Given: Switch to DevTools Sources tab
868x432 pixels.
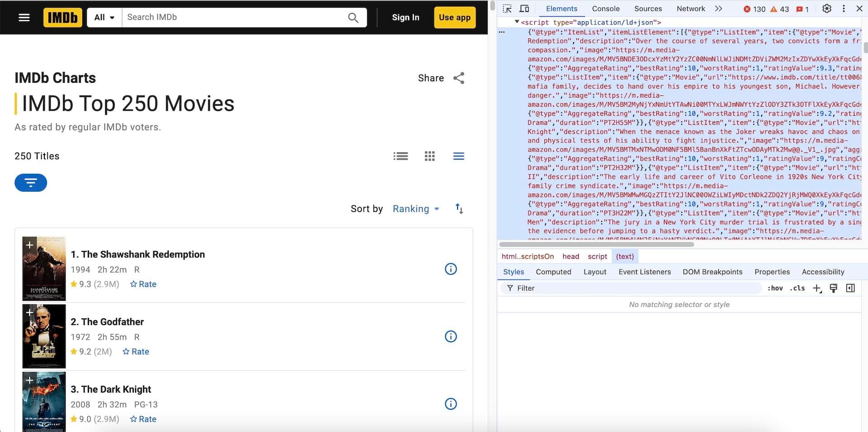Looking at the screenshot, I should 648,9.
